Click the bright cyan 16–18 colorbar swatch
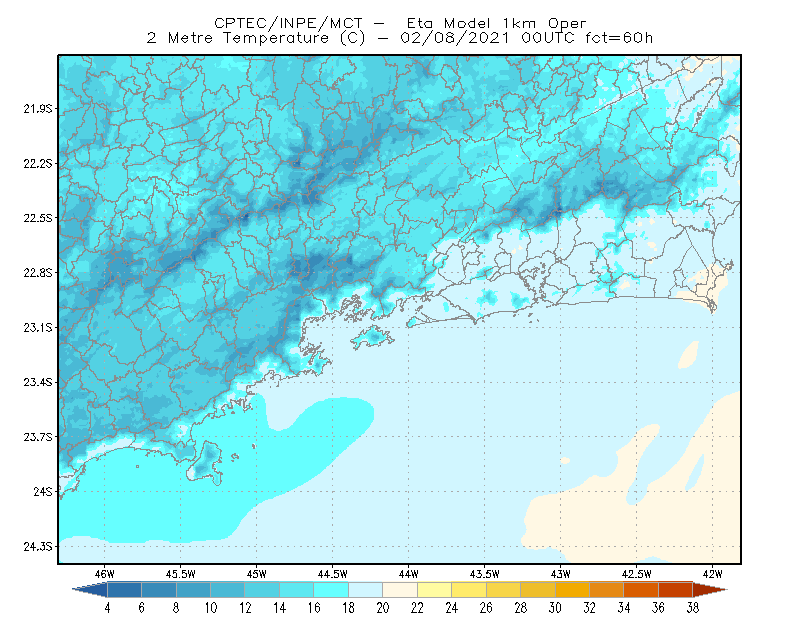The height and width of the screenshot is (618, 800). coord(331,590)
